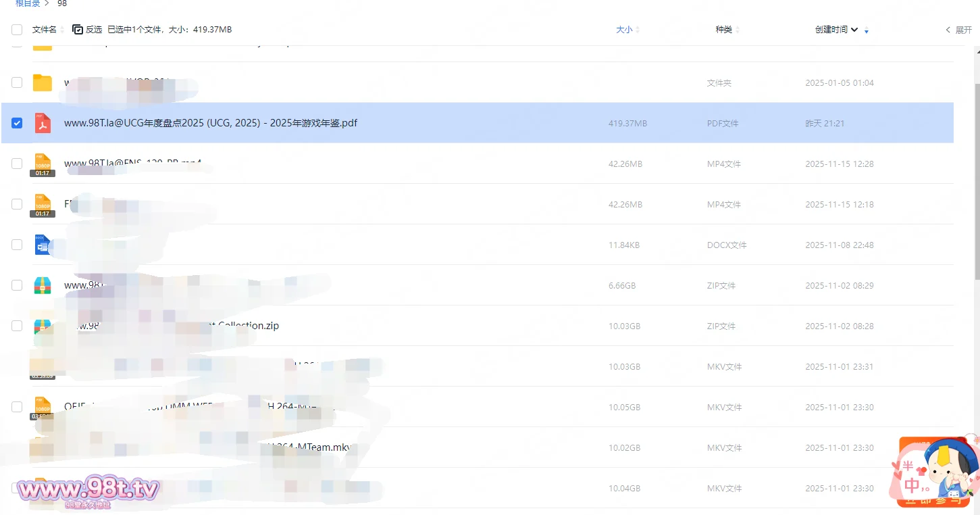
Task: Check the box for the DOCX file row
Action: click(17, 245)
